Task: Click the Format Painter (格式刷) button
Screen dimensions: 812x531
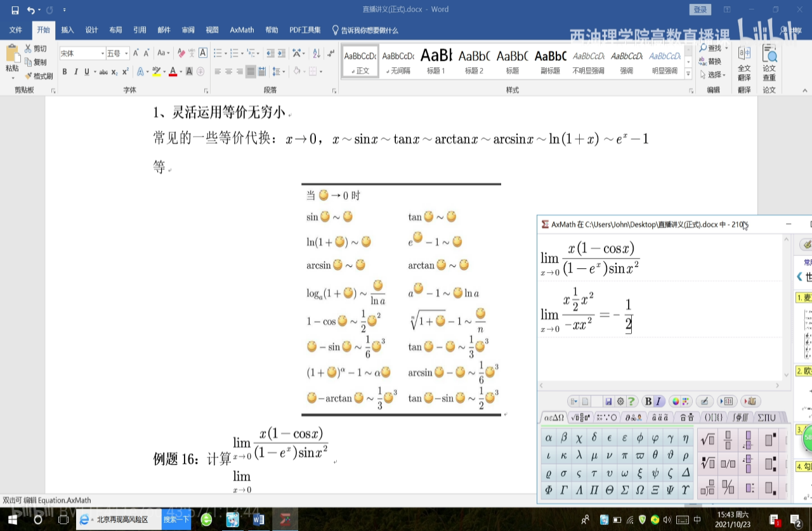Action: (39, 76)
